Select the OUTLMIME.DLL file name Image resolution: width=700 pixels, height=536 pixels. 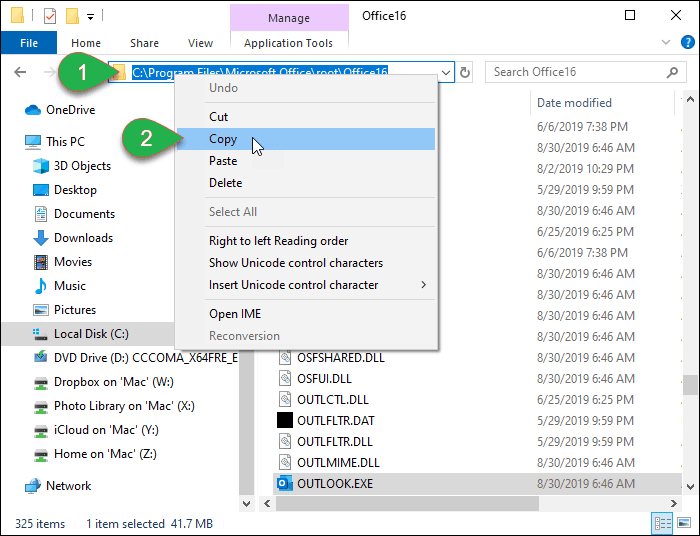click(338, 463)
